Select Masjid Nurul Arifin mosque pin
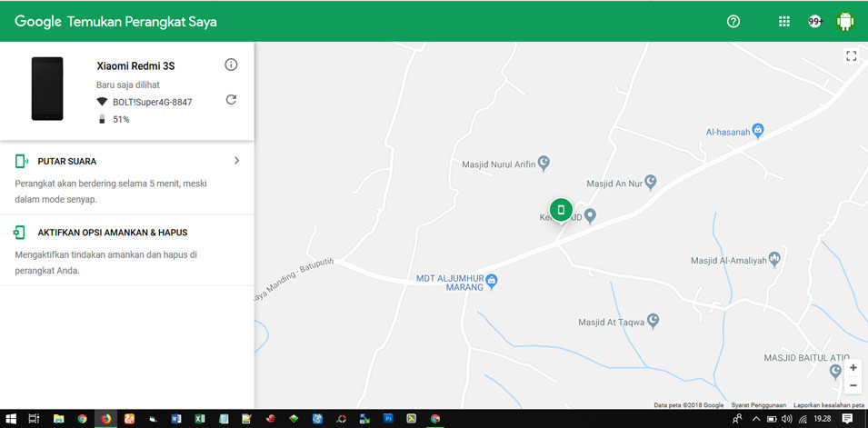 [544, 163]
